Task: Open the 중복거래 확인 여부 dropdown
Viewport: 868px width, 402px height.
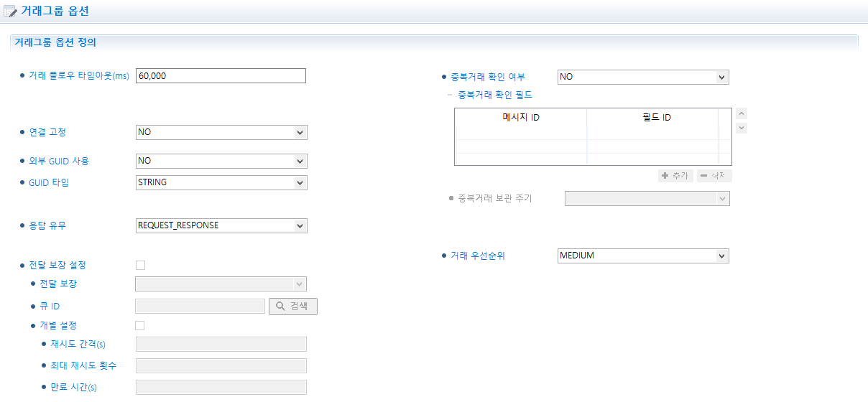Action: coord(643,77)
